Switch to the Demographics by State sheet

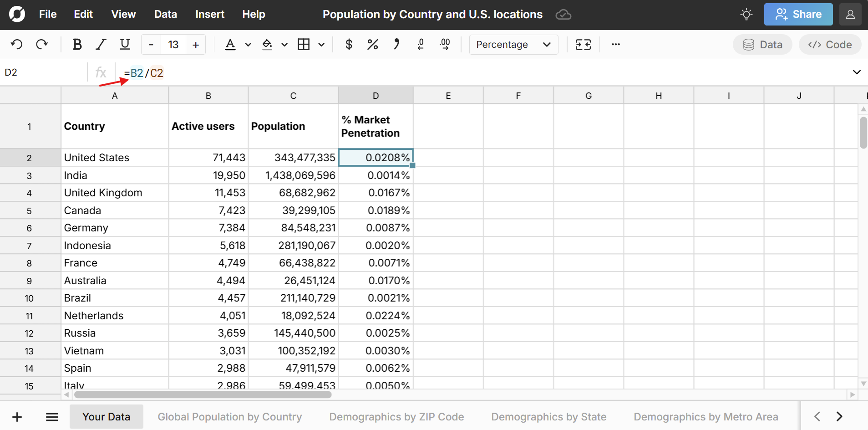tap(548, 416)
